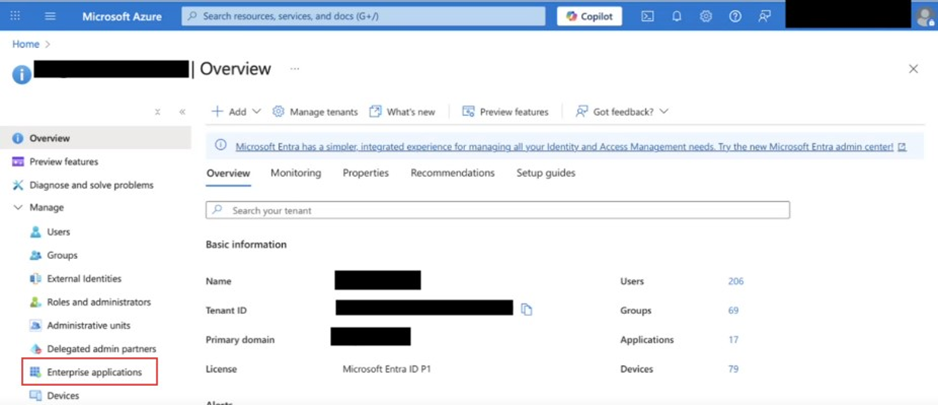Launch Copilot from the header
This screenshot has width=938, height=405.
coord(589,16)
